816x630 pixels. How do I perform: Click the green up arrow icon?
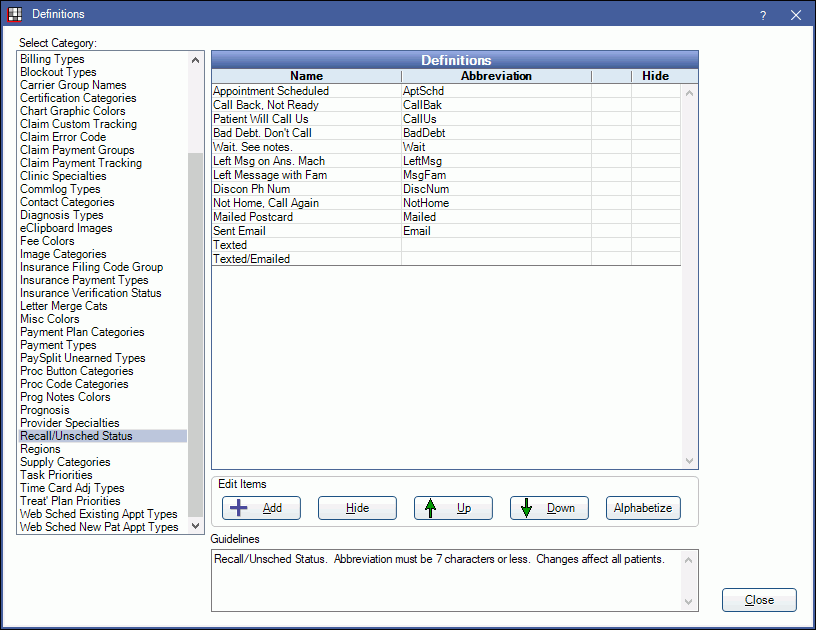click(431, 508)
